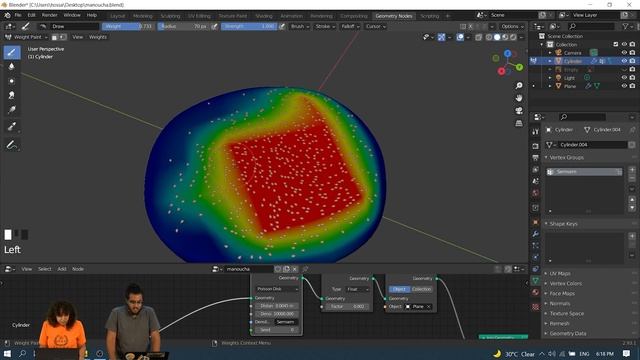The image size is (640, 360).
Task: Select Semsem vertex group entry
Action: point(584,172)
